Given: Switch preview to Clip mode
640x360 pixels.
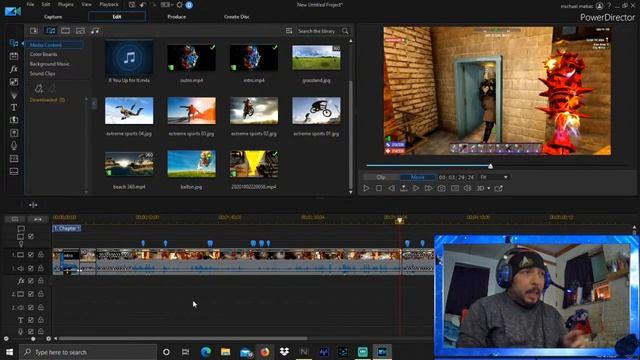Looking at the screenshot, I should coord(381,177).
